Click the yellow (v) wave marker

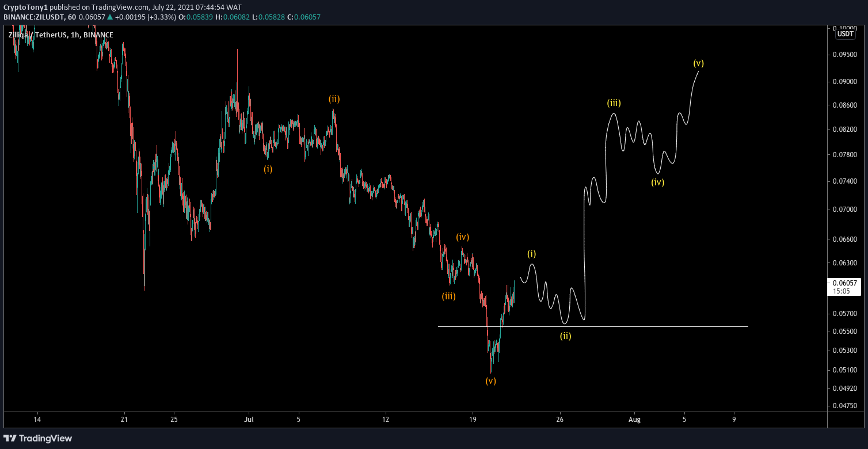(698, 63)
